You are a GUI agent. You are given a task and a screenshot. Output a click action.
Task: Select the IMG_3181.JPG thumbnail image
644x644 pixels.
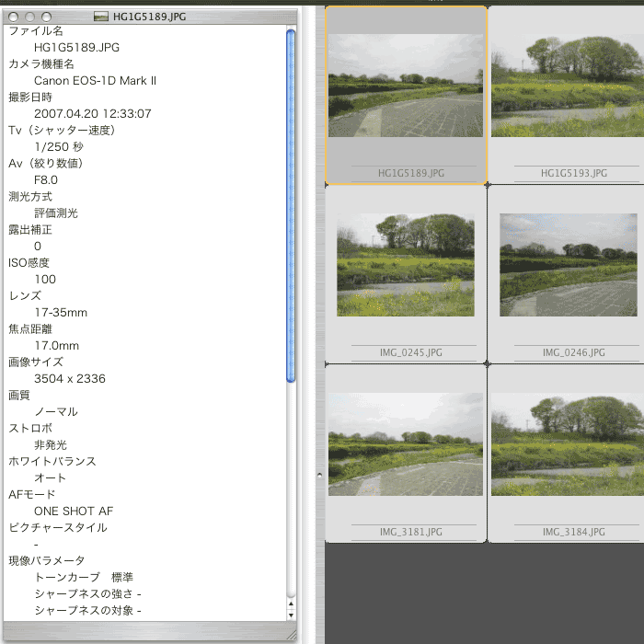(406, 444)
